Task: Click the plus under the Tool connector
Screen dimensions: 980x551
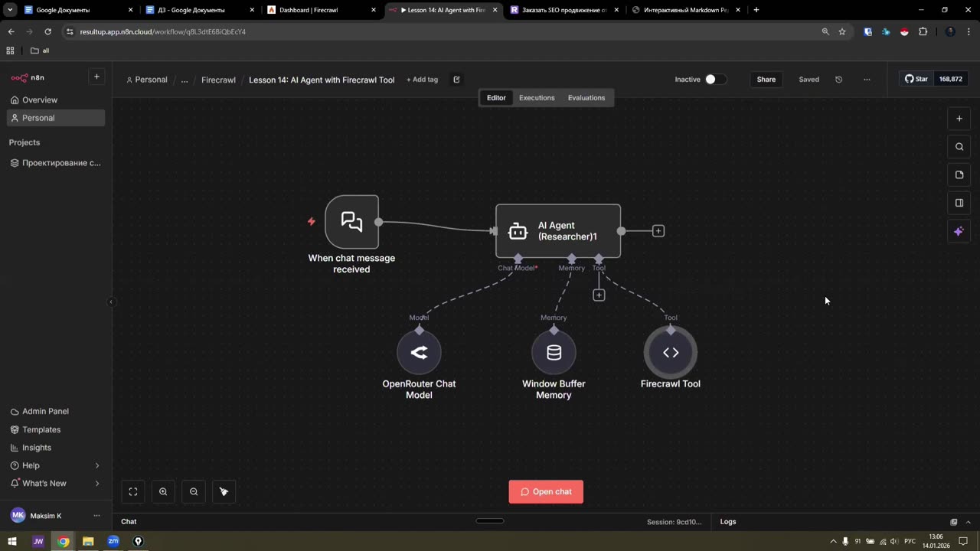Action: tap(599, 295)
